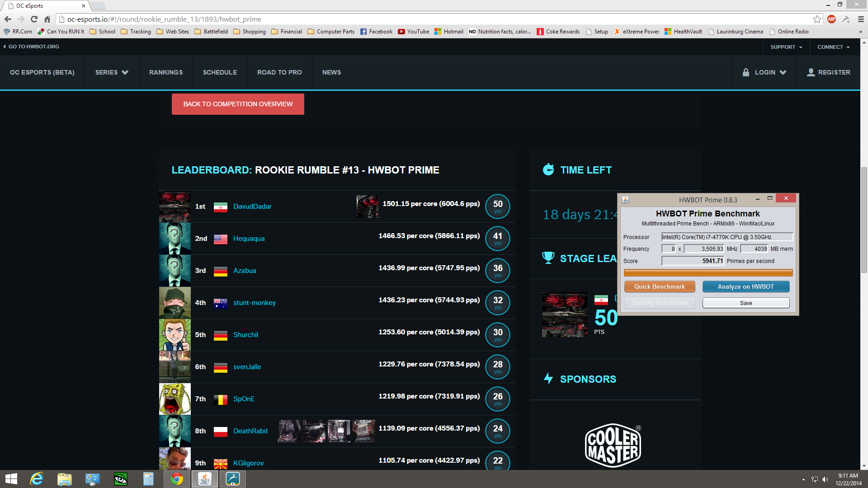Bookmark this page with the star icon
This screenshot has height=488, width=868.
coord(817,19)
